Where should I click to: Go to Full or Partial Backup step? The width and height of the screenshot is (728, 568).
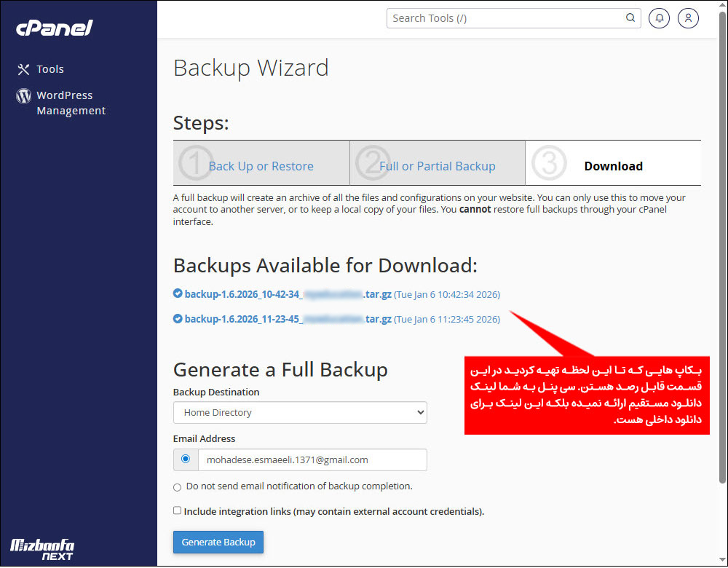pos(437,166)
